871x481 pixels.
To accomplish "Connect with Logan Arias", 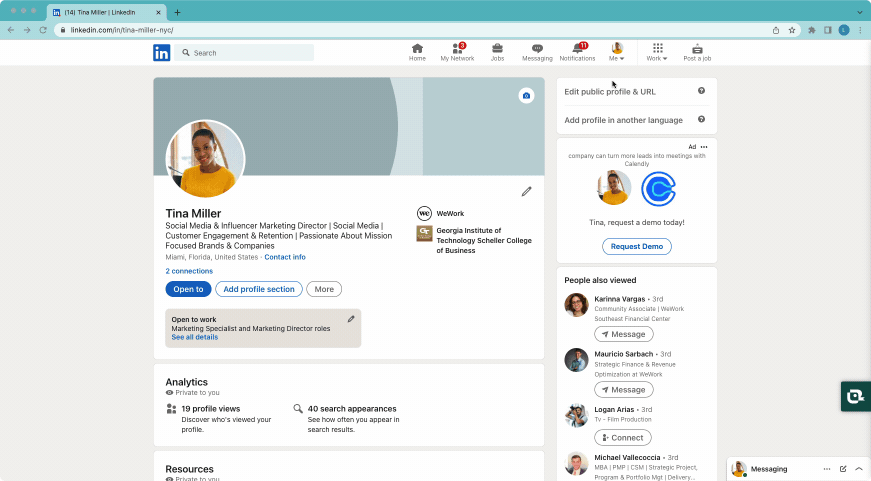I will click(623, 438).
